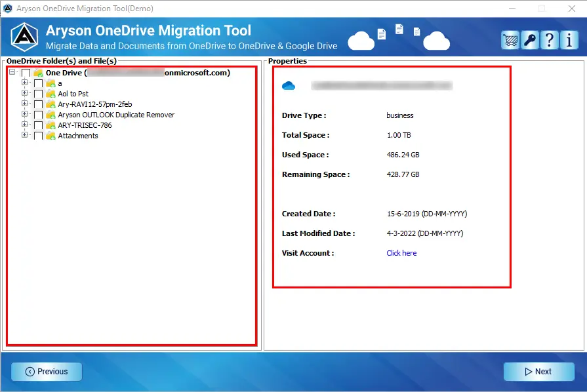Proceed with the Next button

[538, 372]
